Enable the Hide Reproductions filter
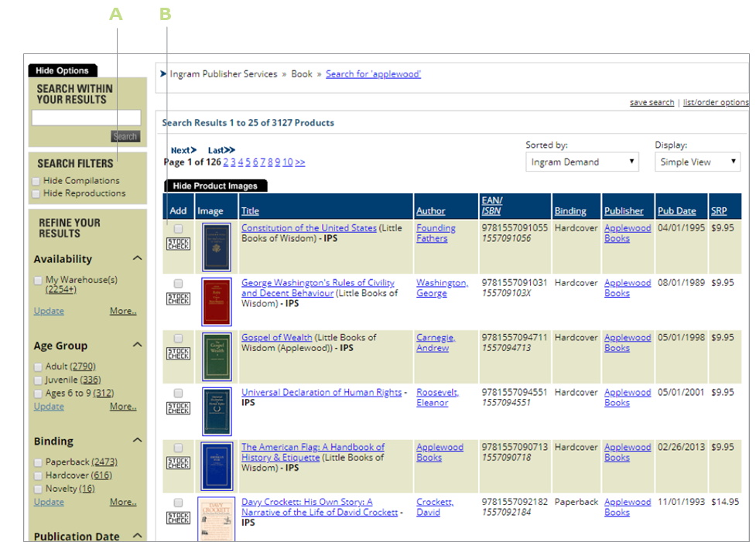 point(36,193)
